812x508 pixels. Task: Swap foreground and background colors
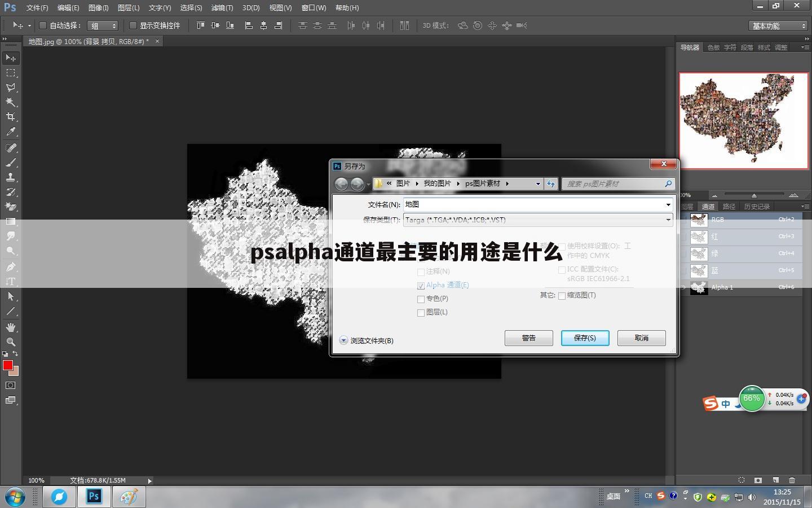15,354
